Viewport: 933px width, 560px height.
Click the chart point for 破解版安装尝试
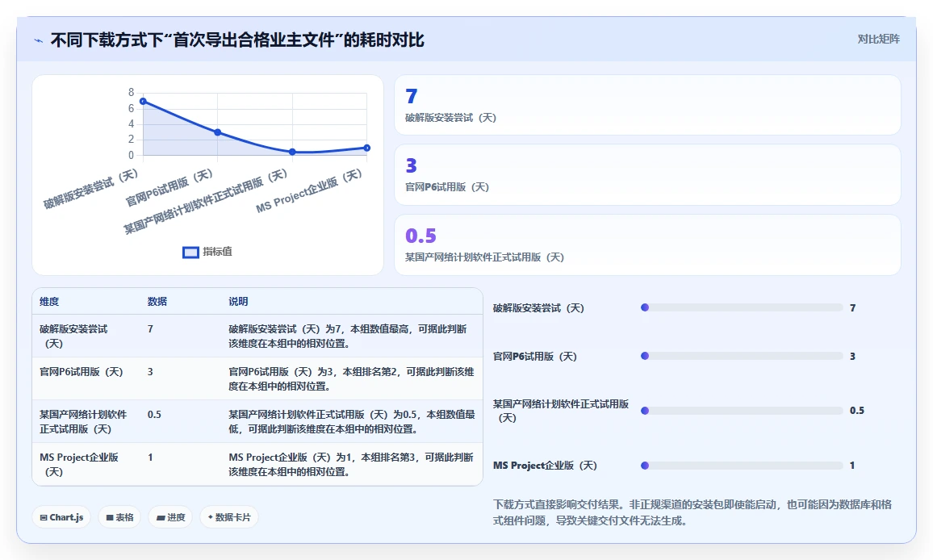(143, 101)
